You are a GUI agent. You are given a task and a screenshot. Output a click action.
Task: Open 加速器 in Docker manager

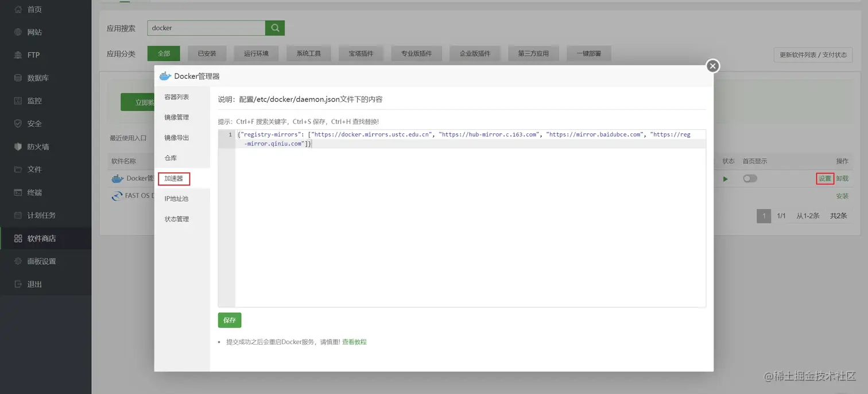tap(182, 179)
